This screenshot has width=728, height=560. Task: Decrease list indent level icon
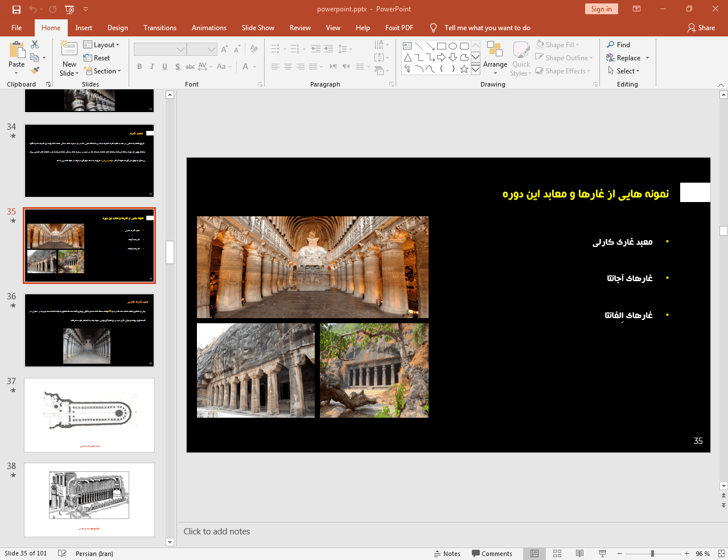[x=316, y=49]
